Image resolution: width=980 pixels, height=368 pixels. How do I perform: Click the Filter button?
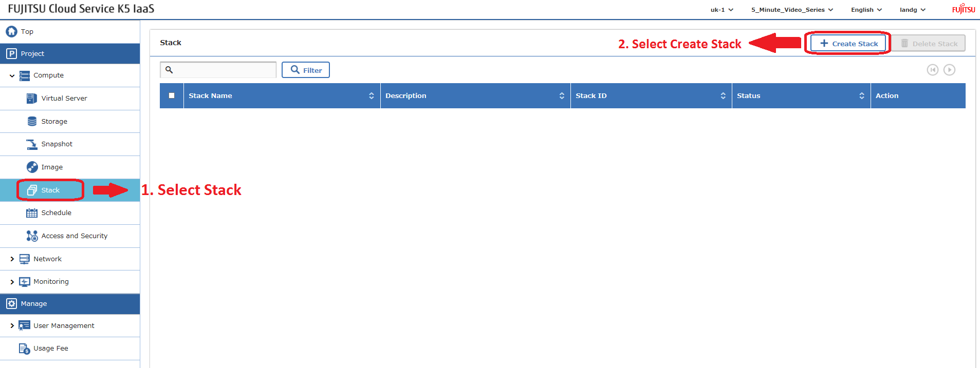(x=306, y=70)
